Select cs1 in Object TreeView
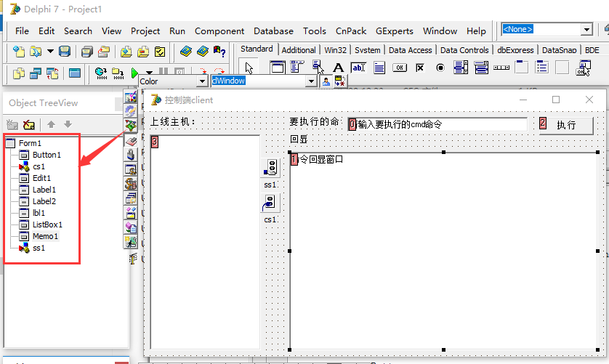The image size is (609, 364). (x=39, y=166)
